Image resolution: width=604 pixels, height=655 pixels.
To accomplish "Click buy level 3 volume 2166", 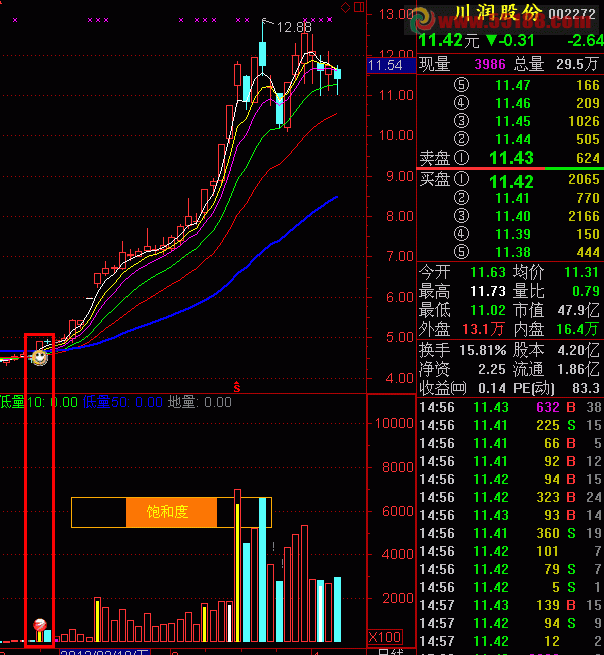I will [584, 216].
